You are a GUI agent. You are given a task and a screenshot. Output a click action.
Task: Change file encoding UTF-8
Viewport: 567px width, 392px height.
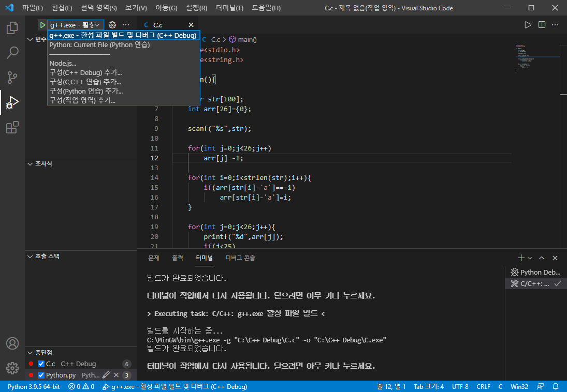[x=460, y=387]
